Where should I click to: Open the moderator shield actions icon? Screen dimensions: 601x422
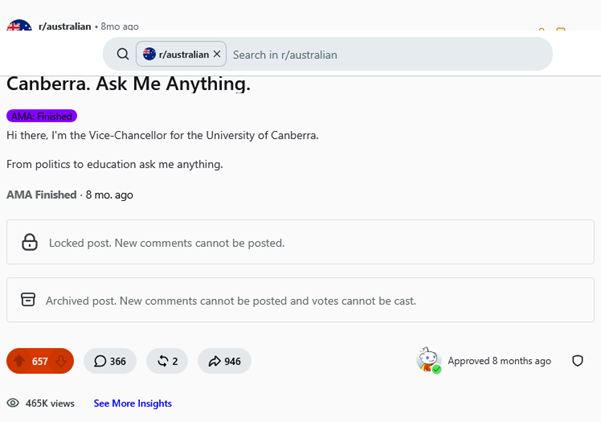pyautogui.click(x=577, y=361)
